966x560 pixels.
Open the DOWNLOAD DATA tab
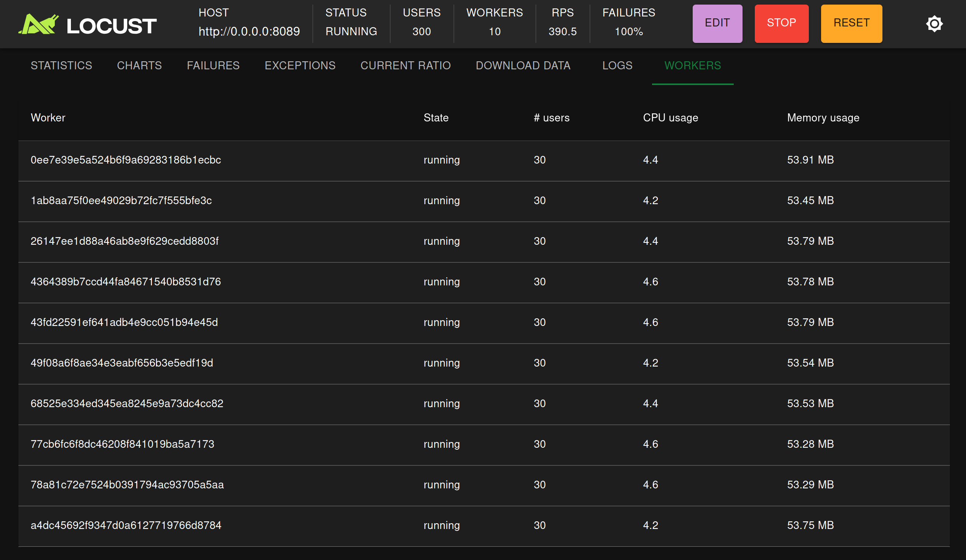[x=523, y=65]
